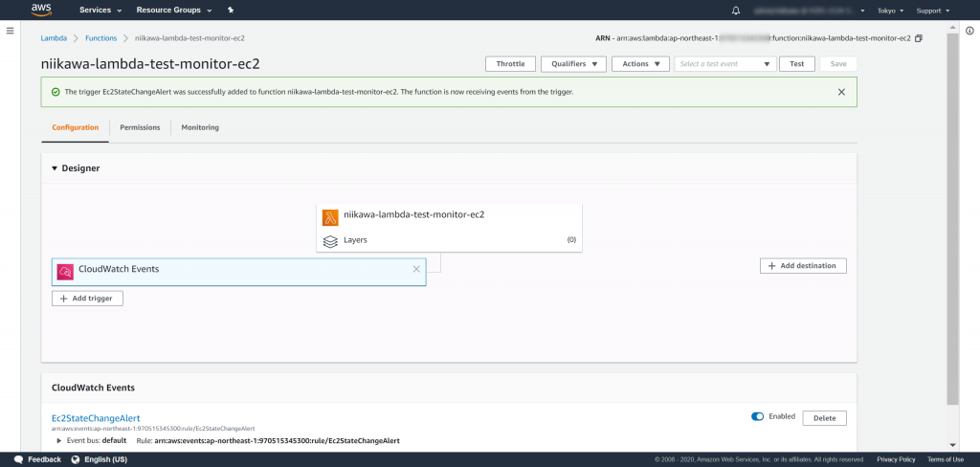The width and height of the screenshot is (980, 467).
Task: Select the CloudWatch Events trigger box
Action: coord(238,272)
